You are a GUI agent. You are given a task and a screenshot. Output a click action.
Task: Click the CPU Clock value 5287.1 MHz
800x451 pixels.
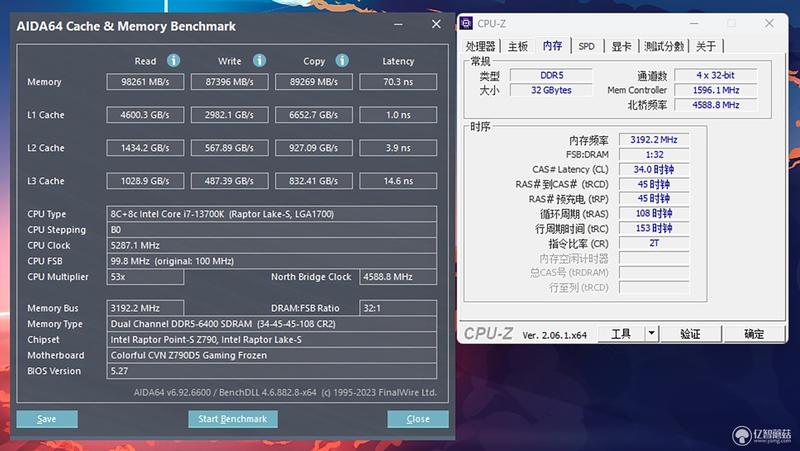271,245
